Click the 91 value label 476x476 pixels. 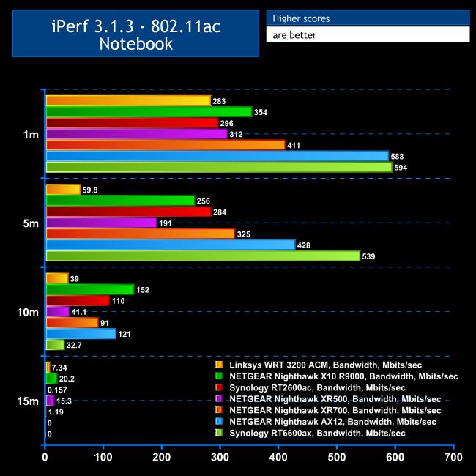[105, 323]
